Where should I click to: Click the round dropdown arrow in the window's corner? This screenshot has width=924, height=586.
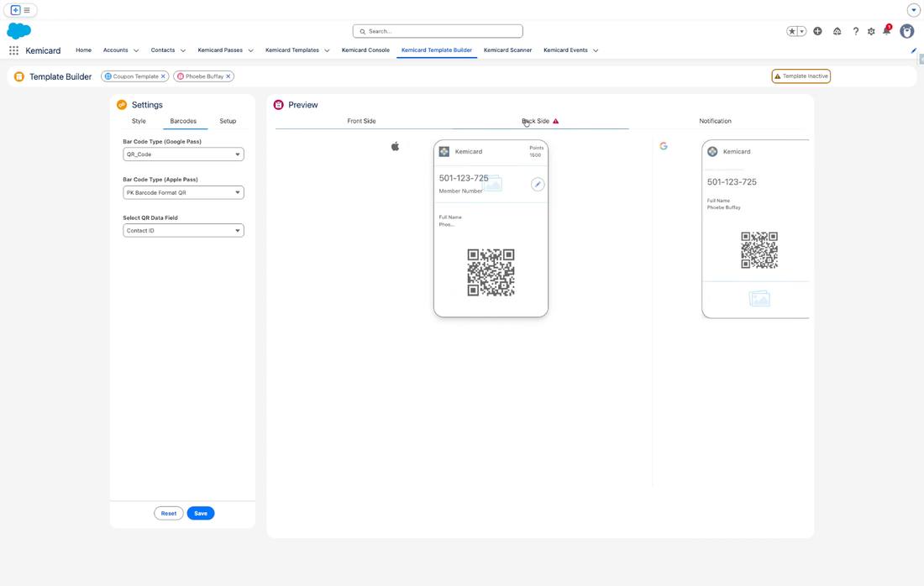point(913,10)
